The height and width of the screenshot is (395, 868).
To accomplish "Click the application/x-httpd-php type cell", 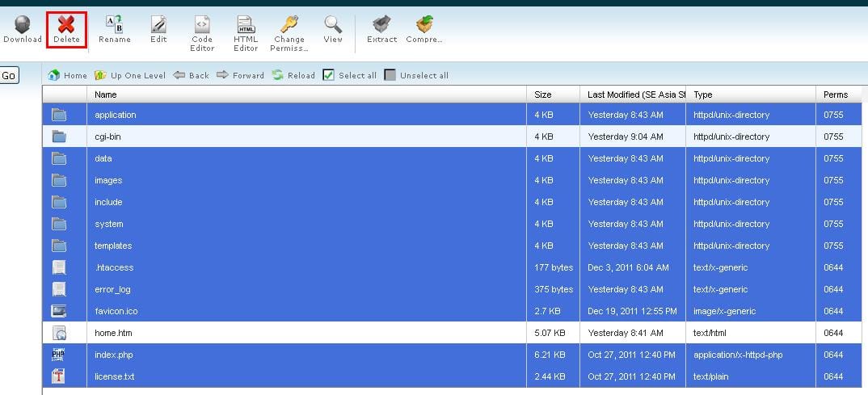I will (738, 355).
